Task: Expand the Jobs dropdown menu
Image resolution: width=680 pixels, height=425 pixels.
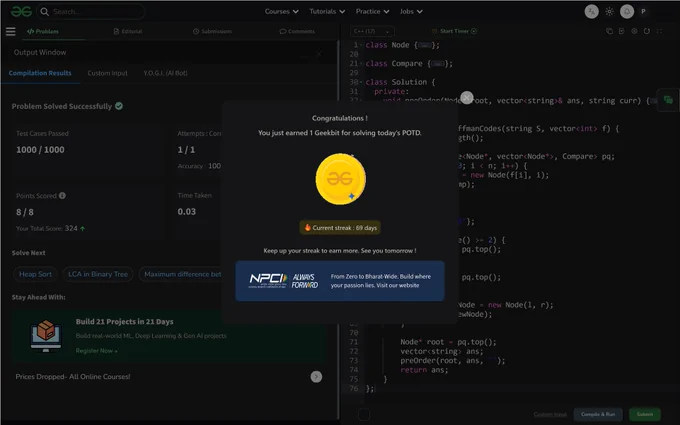Action: point(411,12)
